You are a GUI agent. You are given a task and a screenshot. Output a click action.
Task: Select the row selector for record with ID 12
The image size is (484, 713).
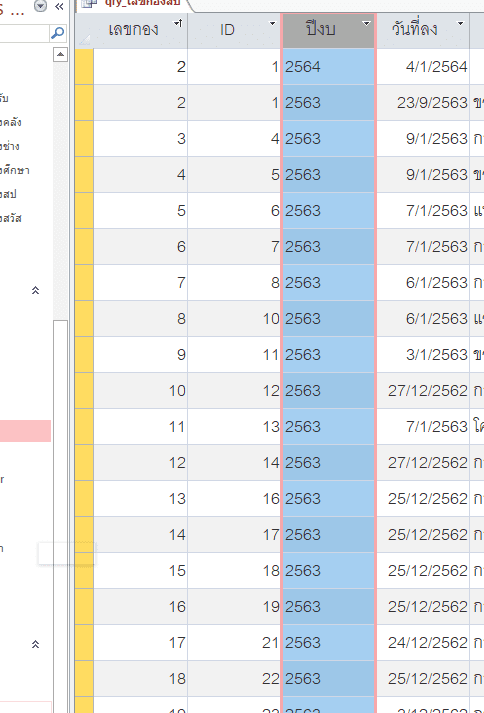point(85,391)
